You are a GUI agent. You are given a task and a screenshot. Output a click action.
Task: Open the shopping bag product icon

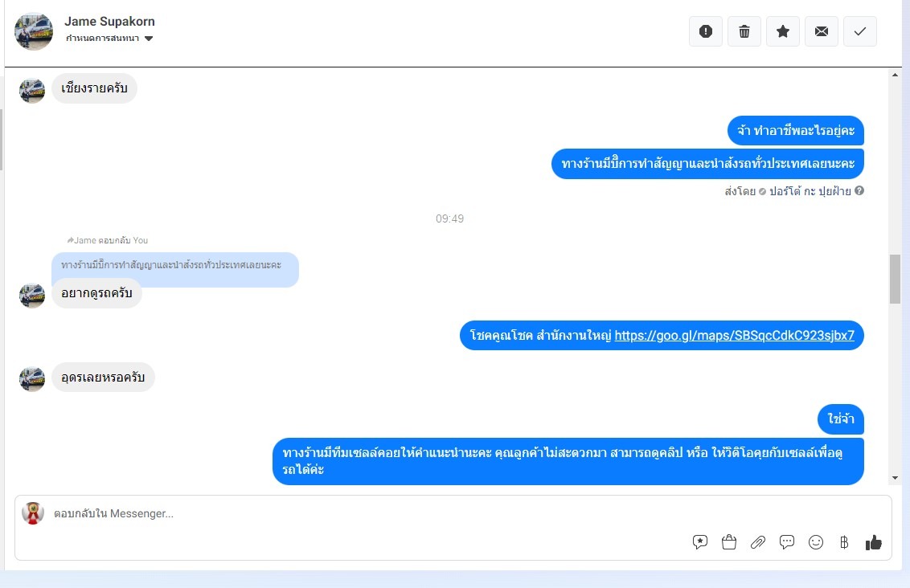(x=729, y=542)
